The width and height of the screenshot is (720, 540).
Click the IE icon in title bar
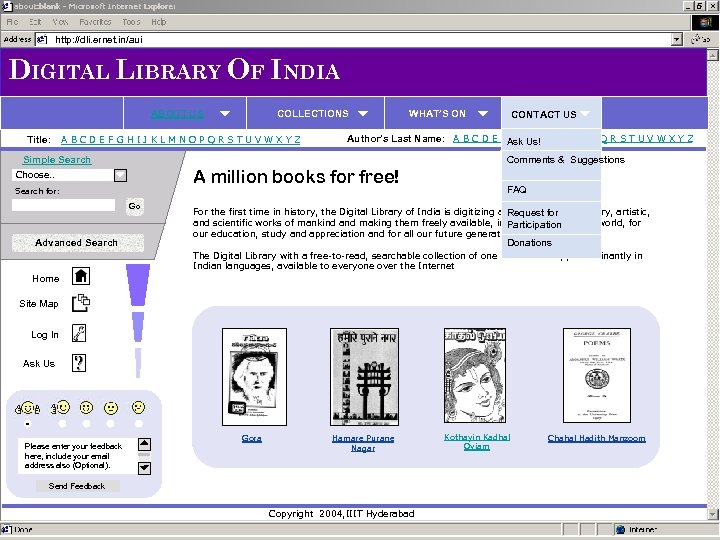tap(6, 6)
